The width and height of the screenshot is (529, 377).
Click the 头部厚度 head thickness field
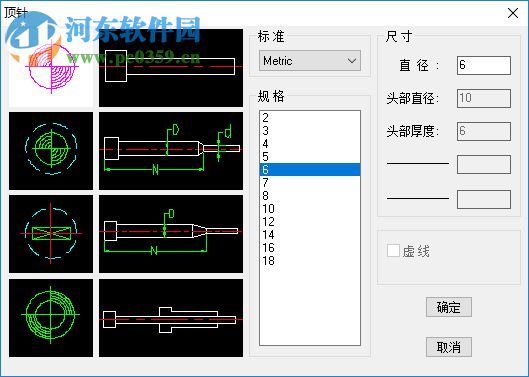(x=484, y=131)
